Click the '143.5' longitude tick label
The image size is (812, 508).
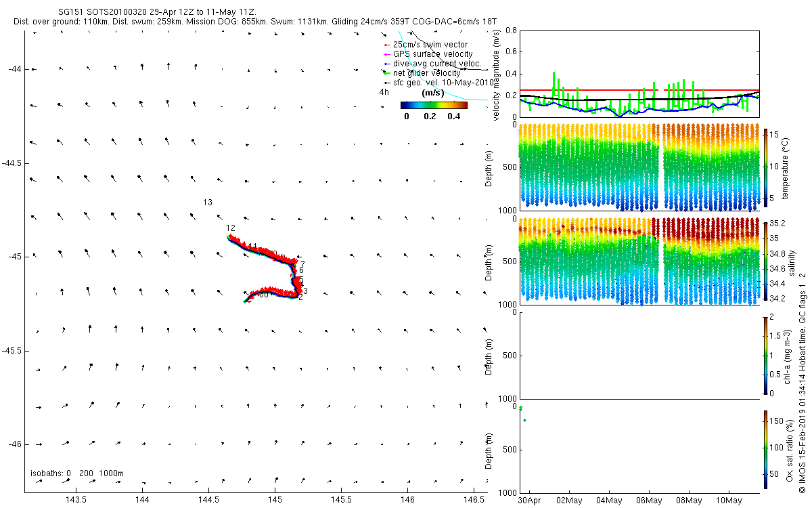coord(76,501)
